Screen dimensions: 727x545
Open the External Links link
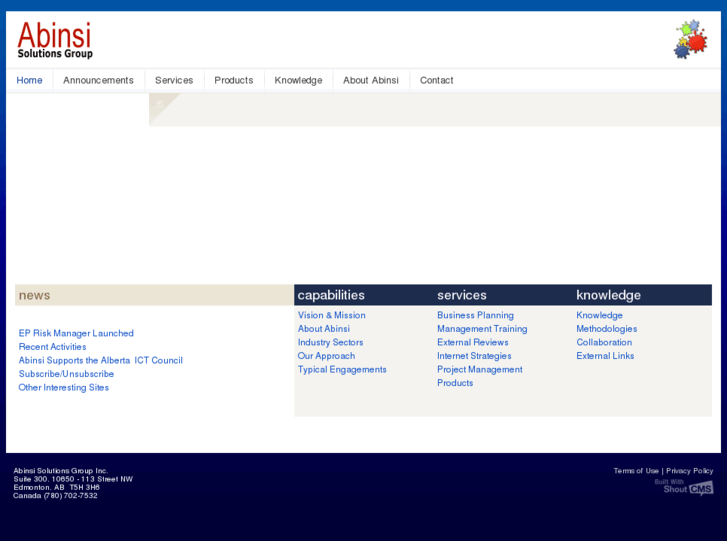point(605,356)
